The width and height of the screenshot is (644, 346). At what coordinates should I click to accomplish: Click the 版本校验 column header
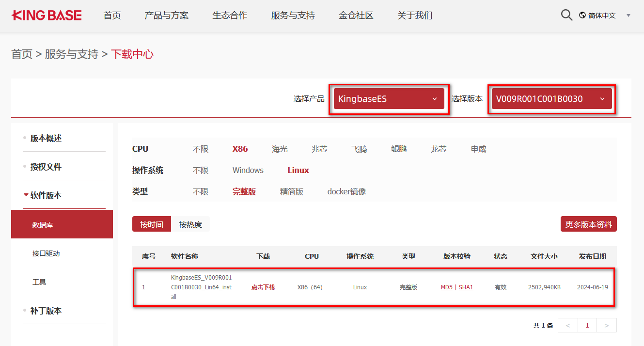pos(457,256)
